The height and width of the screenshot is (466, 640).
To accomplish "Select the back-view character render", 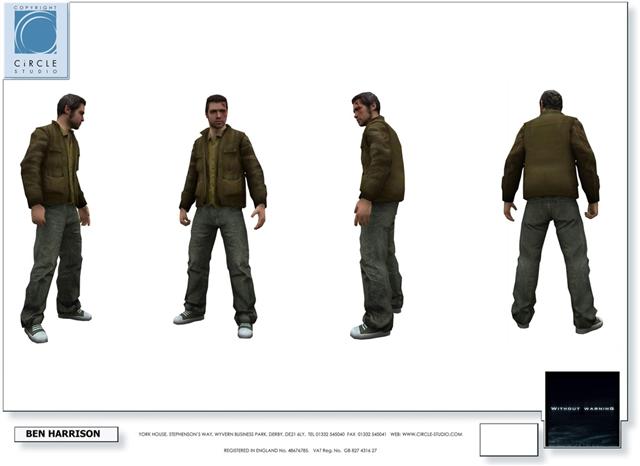I will pos(552,211).
